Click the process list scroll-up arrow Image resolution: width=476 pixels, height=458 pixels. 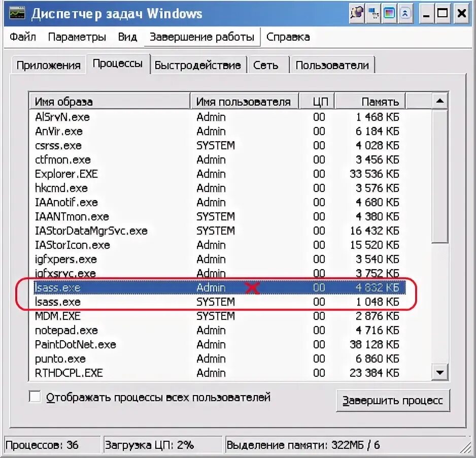click(x=439, y=101)
